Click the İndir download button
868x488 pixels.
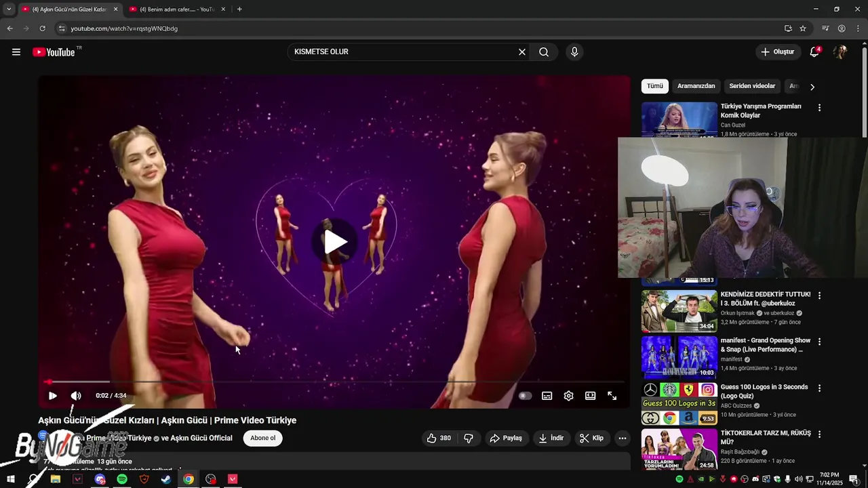pyautogui.click(x=551, y=439)
